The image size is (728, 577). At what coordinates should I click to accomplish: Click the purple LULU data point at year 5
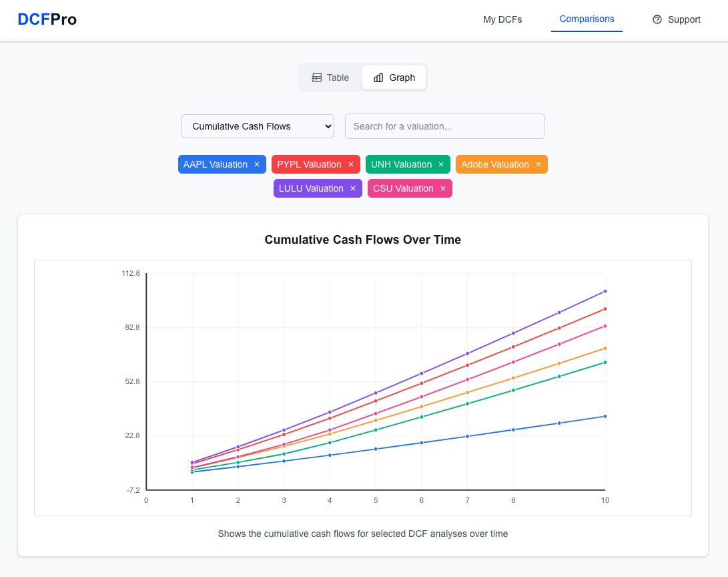(376, 393)
